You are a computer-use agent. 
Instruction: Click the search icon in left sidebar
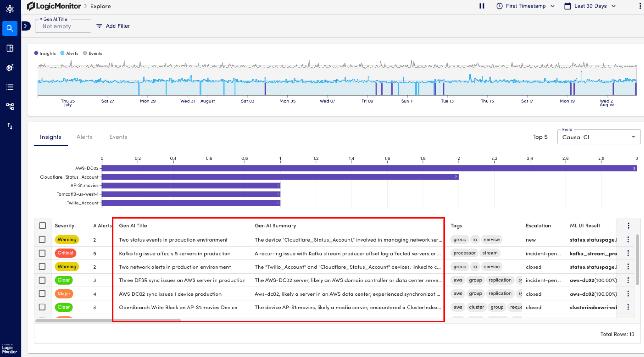pos(10,28)
